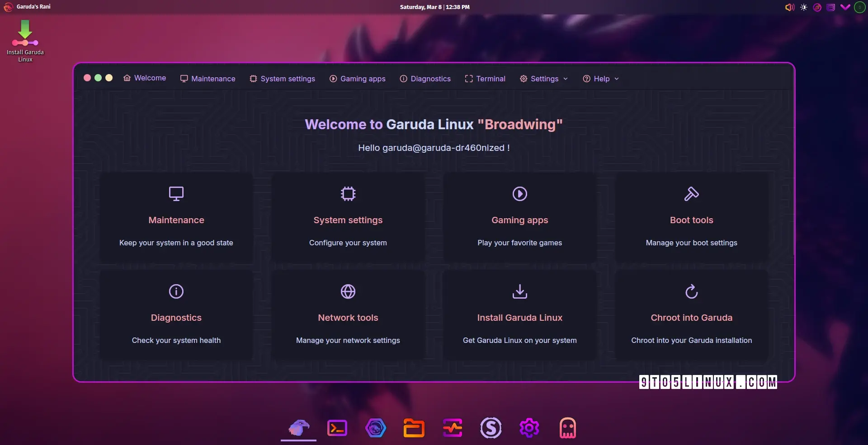Viewport: 868px width, 445px height.
Task: Click the Chroot into Garuda refresh icon
Action: [x=692, y=291]
